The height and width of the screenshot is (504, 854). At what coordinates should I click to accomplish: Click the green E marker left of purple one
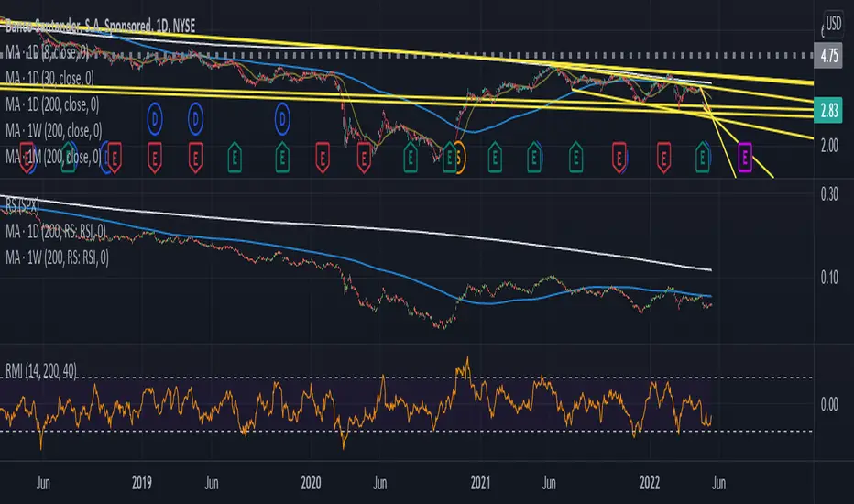[x=703, y=158]
